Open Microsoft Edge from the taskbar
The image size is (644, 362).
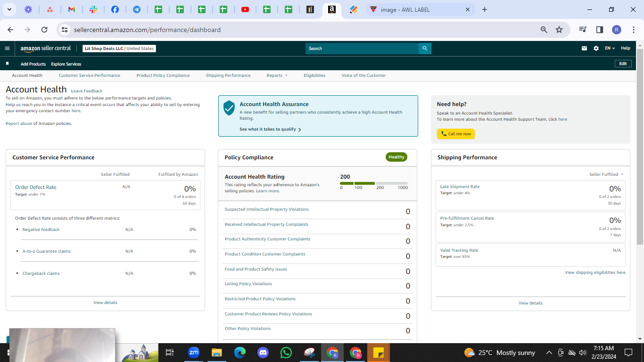point(240,353)
